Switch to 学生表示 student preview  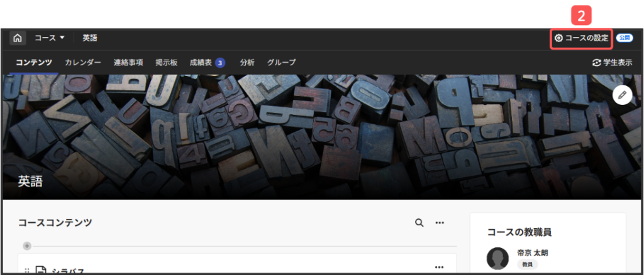613,63
